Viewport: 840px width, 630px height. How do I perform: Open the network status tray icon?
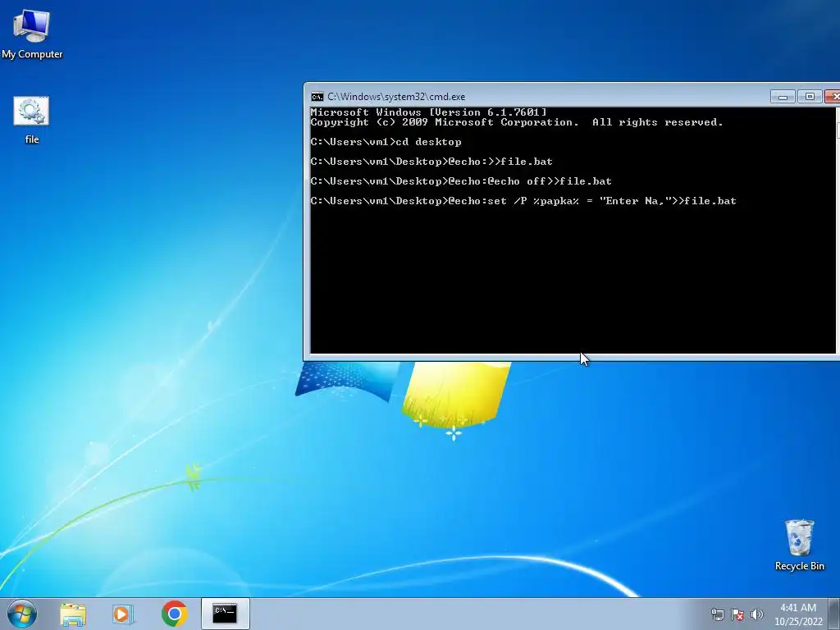(x=717, y=614)
